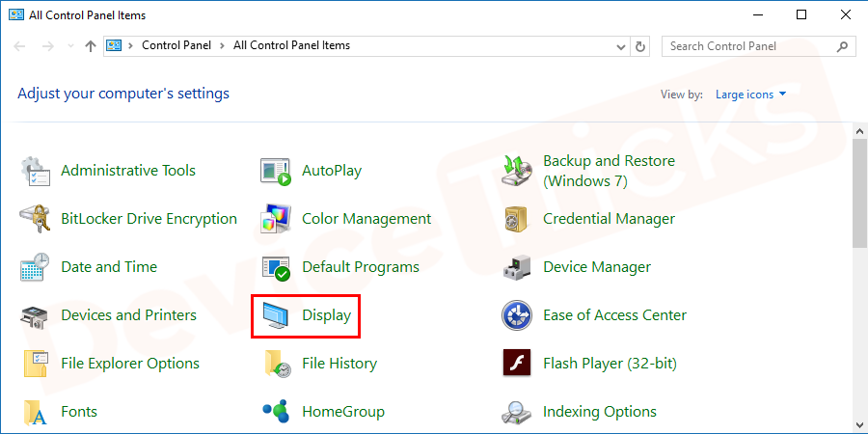The width and height of the screenshot is (868, 434).
Task: Click the Search Control Panel field
Action: [x=748, y=46]
